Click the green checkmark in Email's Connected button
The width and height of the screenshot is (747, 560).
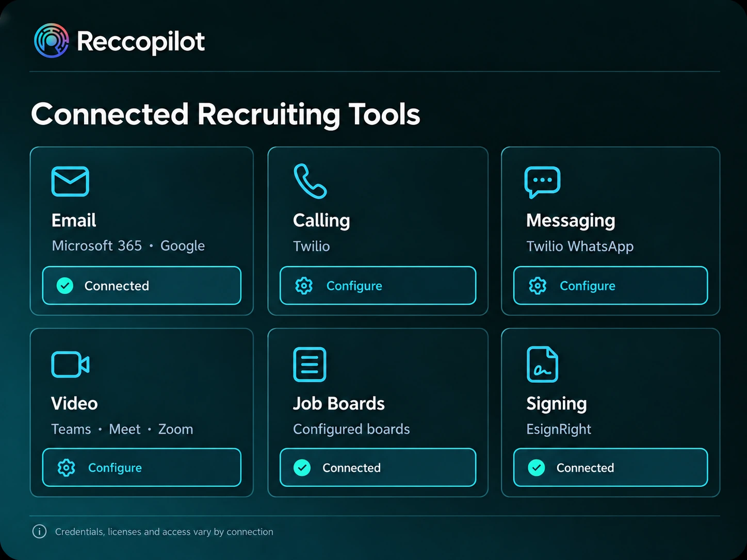(x=65, y=286)
